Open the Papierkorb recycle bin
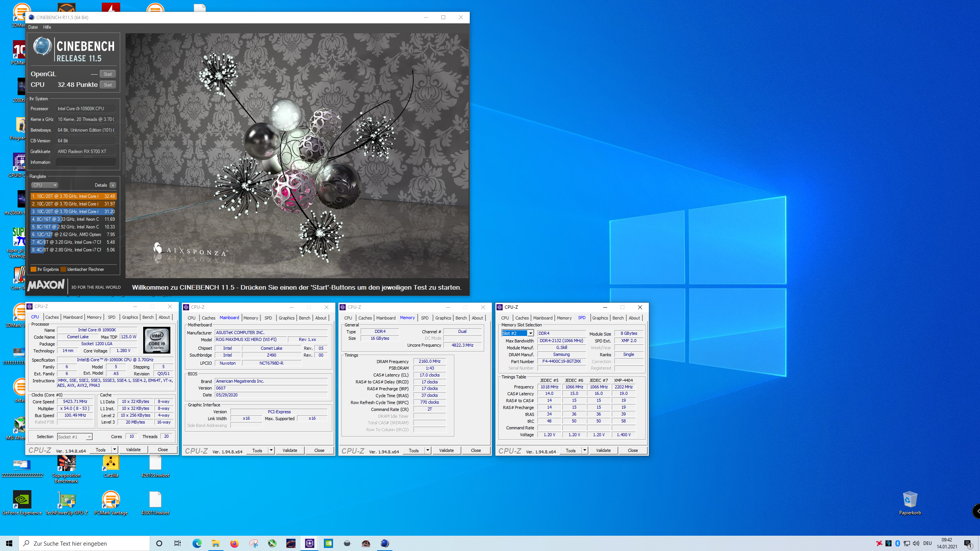 (910, 503)
